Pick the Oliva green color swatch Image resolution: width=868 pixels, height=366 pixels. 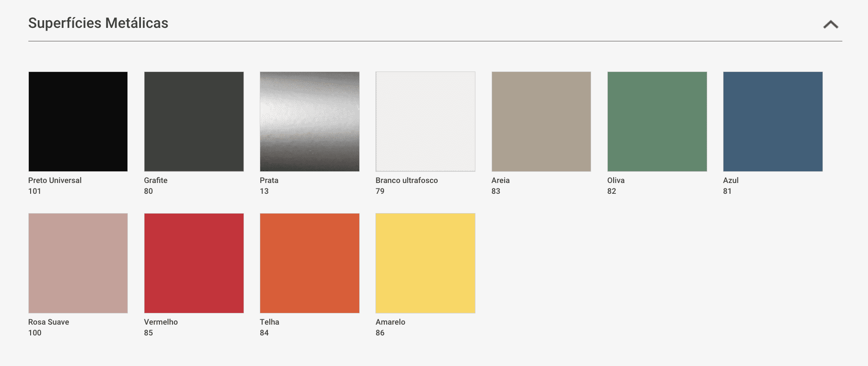(x=657, y=121)
